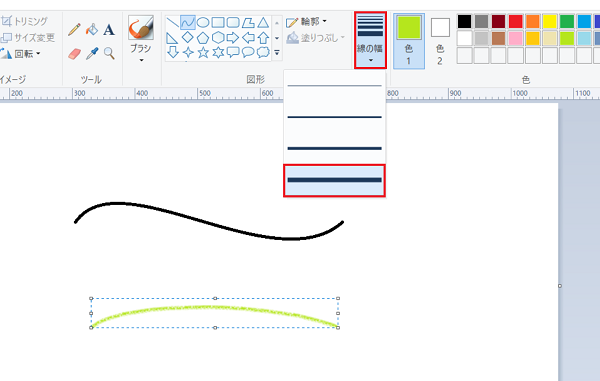Choose the Polygon shape
Viewport: 600px width, 381px height.
point(248,23)
